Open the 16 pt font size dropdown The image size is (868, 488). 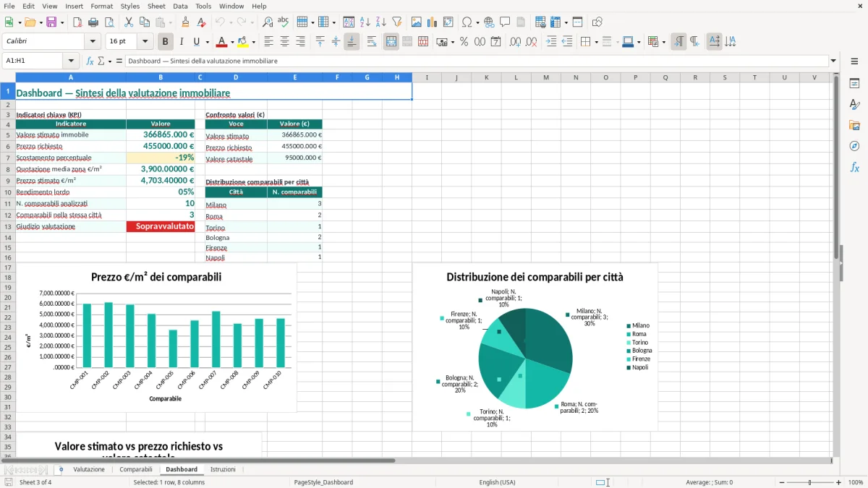pyautogui.click(x=145, y=42)
